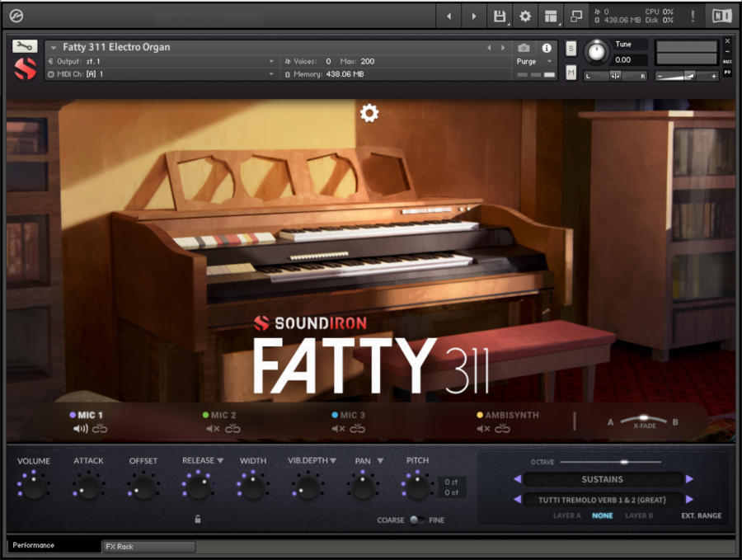The width and height of the screenshot is (742, 560).
Task: Click the Save disk icon in Kontakt header
Action: tap(500, 16)
